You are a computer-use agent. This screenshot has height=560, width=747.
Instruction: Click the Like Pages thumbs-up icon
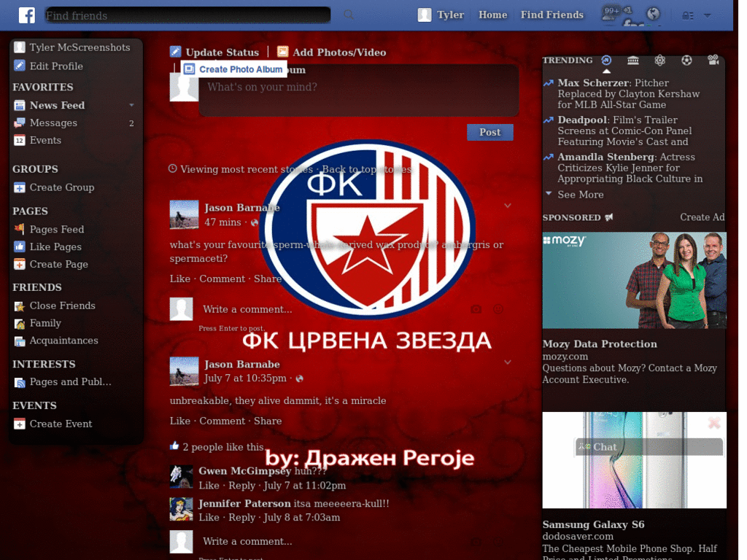pos(20,246)
